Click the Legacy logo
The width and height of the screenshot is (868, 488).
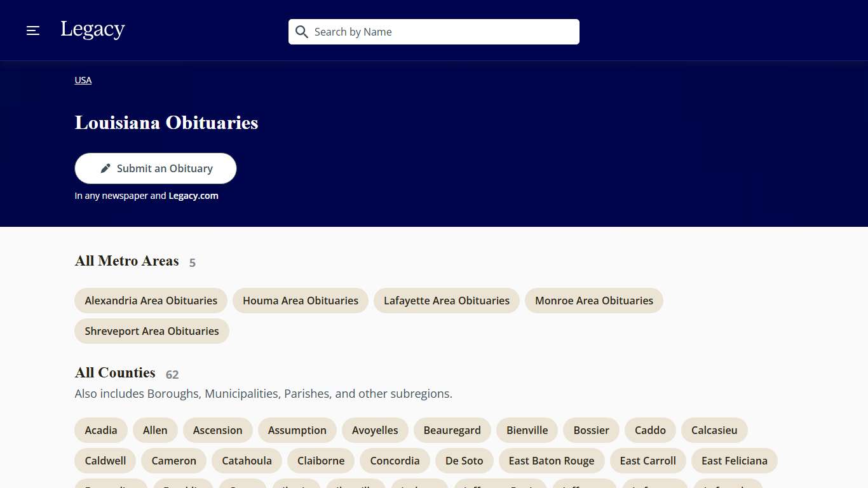93,30
